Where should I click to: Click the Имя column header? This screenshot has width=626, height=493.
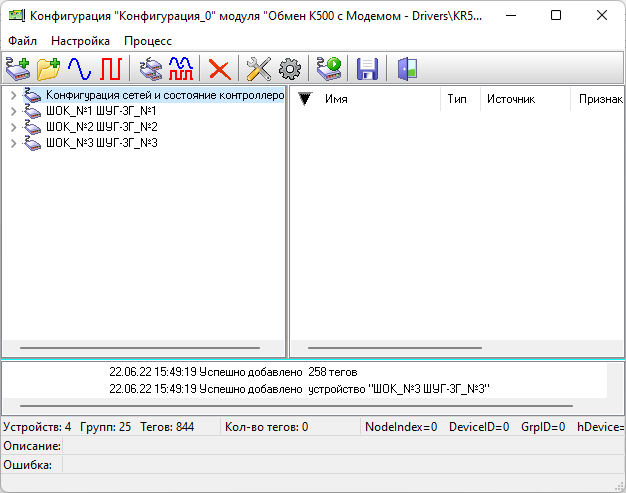[x=336, y=99]
